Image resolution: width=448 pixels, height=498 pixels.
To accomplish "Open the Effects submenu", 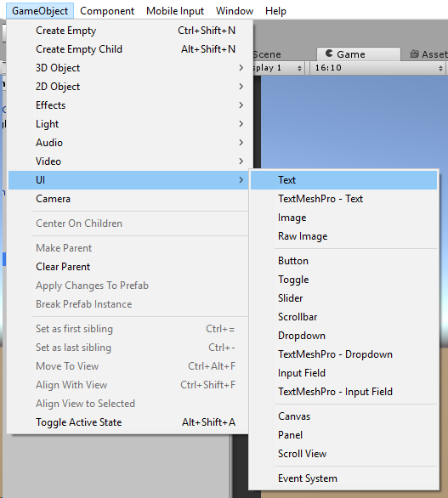I will point(128,105).
